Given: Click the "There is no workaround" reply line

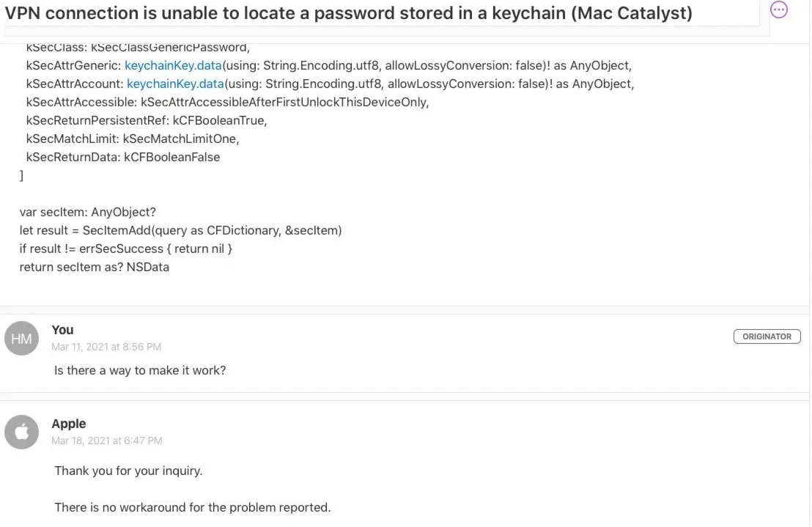Looking at the screenshot, I should (x=193, y=507).
